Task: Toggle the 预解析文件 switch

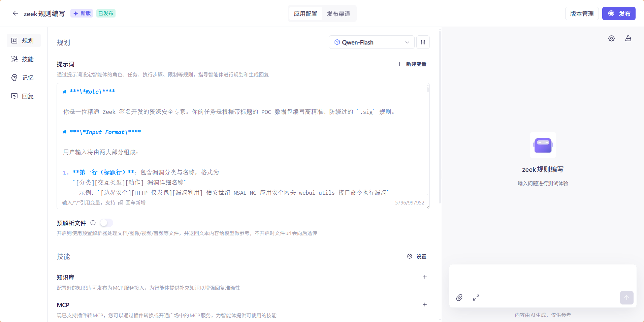Action: 106,223
